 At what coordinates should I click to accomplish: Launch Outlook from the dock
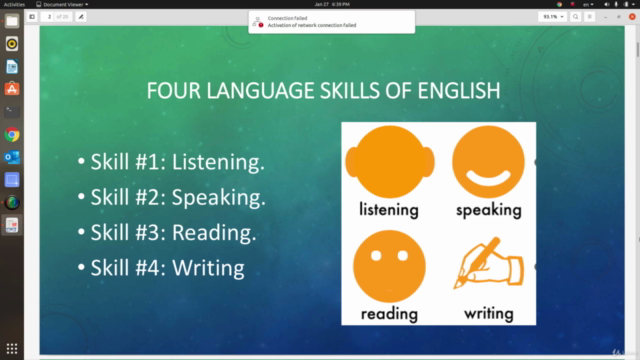coord(12,157)
